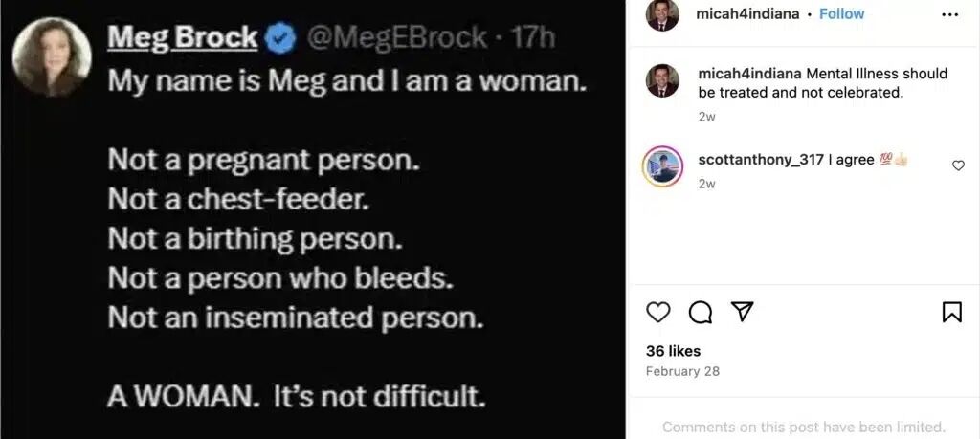980x439 pixels.
Task: Follow the micah4indiana account
Action: (840, 15)
